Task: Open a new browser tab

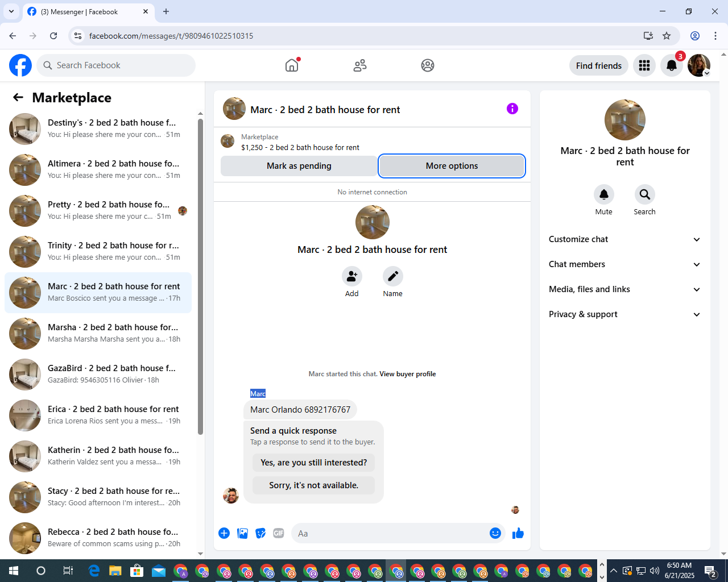Action: click(166, 11)
